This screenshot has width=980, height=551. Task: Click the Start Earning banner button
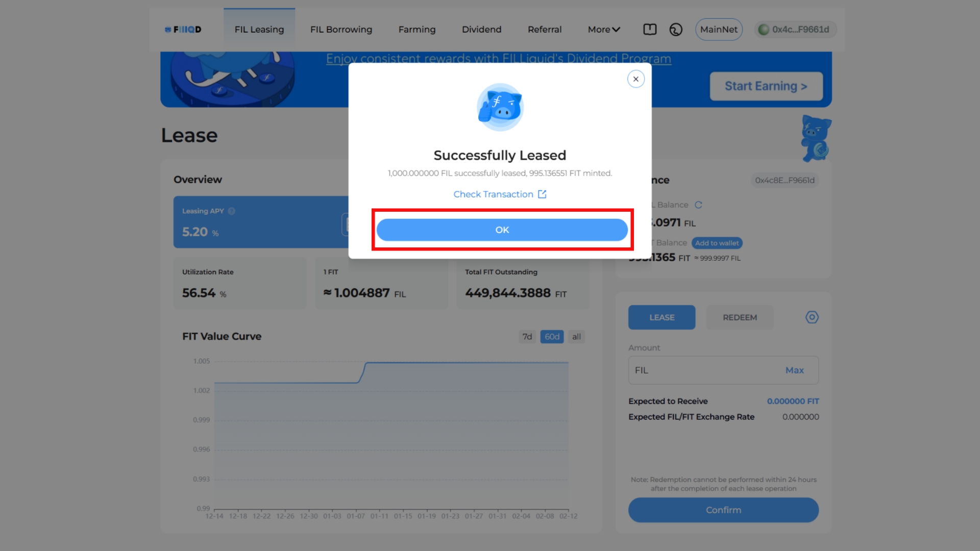pos(766,86)
